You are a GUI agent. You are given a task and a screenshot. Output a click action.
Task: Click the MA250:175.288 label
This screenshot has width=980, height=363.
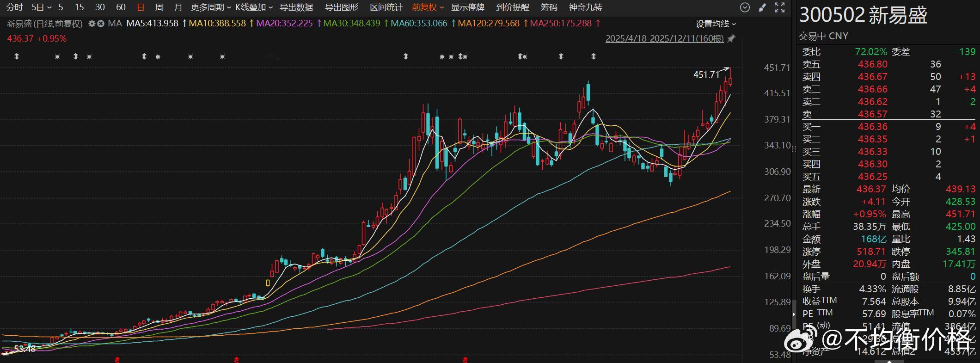tap(561, 23)
